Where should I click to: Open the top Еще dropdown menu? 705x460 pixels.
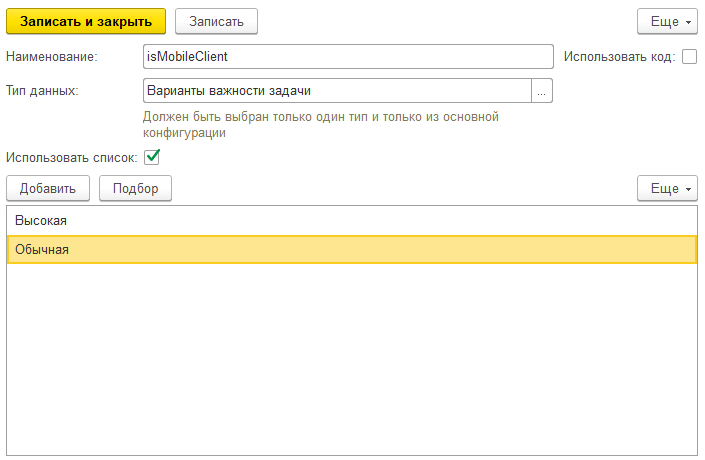click(667, 21)
